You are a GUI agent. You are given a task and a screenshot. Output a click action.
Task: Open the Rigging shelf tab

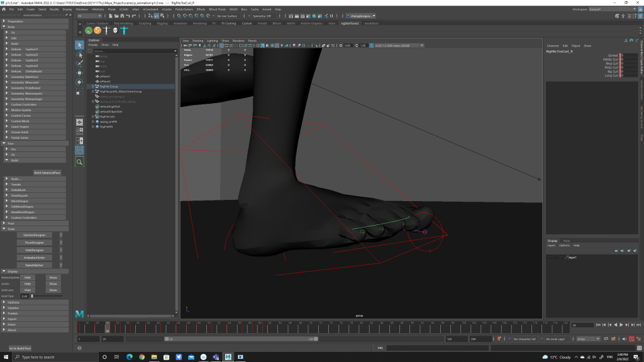point(162,23)
